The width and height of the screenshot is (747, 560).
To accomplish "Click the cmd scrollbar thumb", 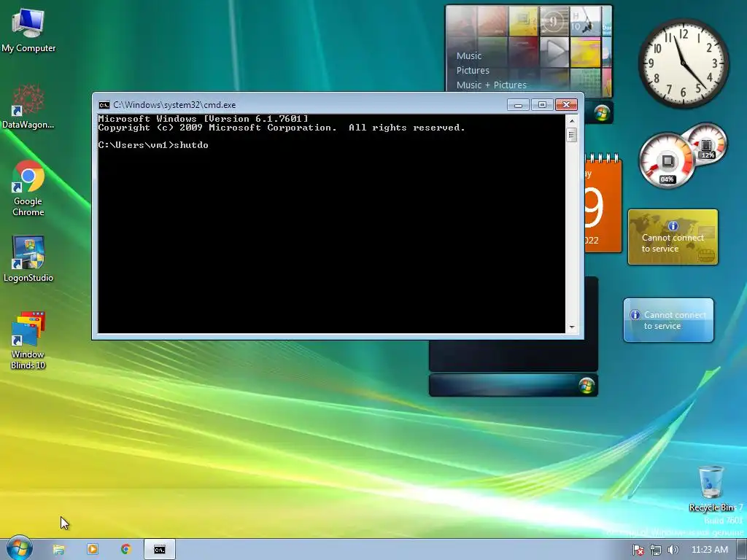I will point(572,135).
